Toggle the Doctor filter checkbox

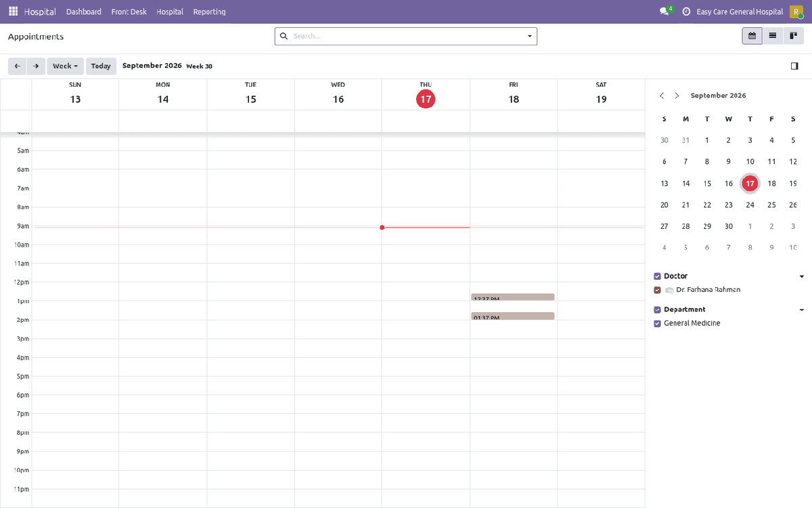pyautogui.click(x=657, y=276)
